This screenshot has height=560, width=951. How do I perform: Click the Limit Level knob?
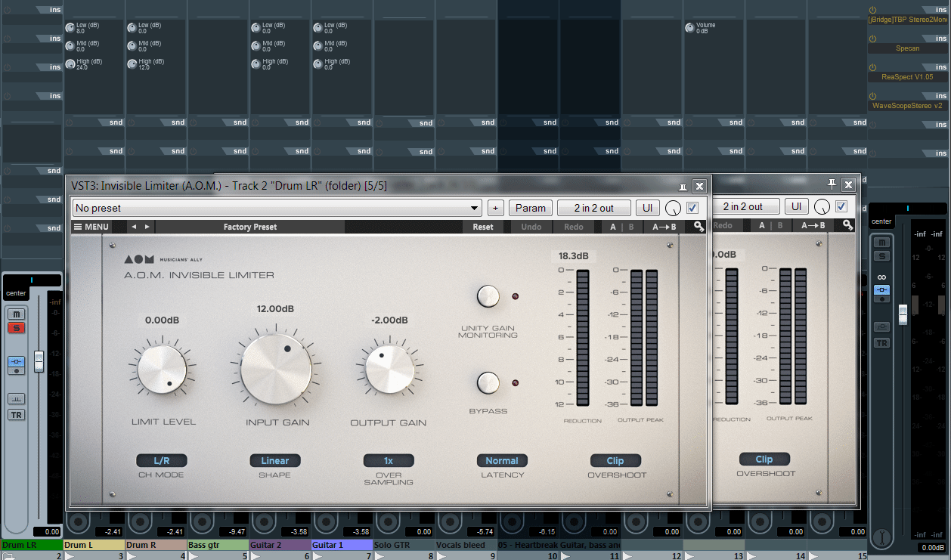coord(162,370)
